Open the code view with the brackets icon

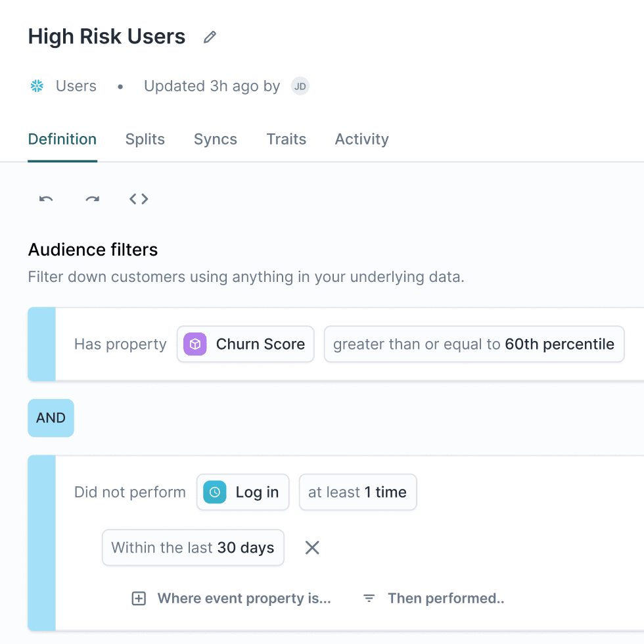point(139,198)
